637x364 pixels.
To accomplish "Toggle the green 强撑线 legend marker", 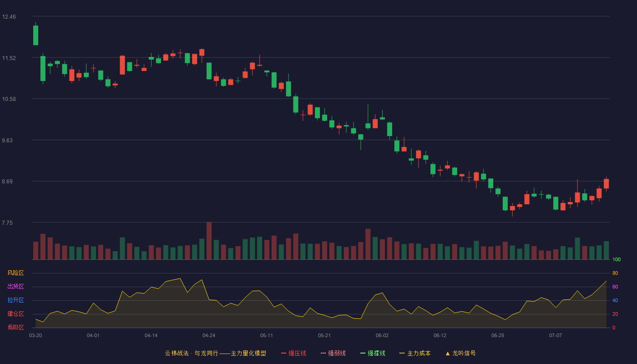I will point(363,353).
